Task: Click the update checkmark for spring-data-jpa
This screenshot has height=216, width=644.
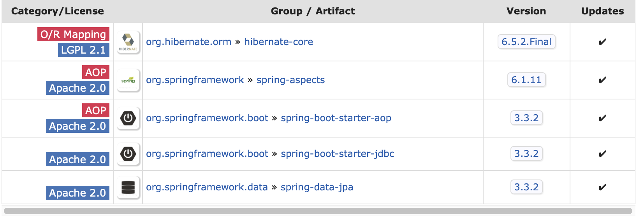Action: pyautogui.click(x=602, y=187)
